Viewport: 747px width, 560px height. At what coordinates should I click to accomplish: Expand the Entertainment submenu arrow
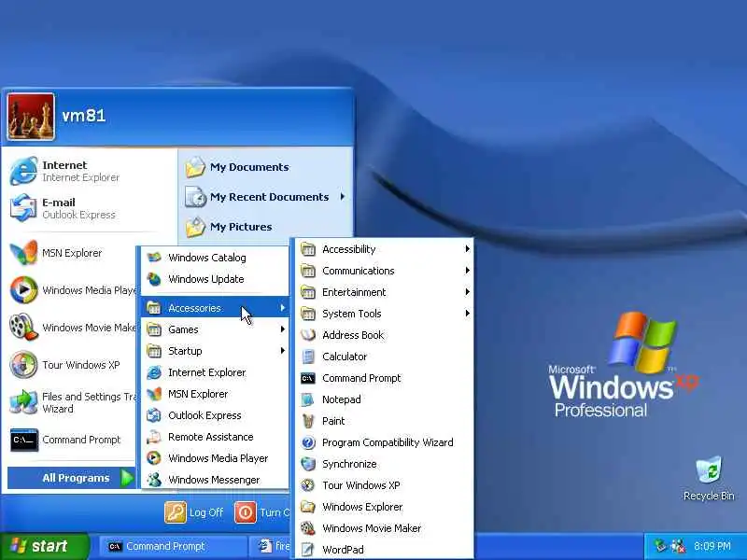tap(468, 292)
